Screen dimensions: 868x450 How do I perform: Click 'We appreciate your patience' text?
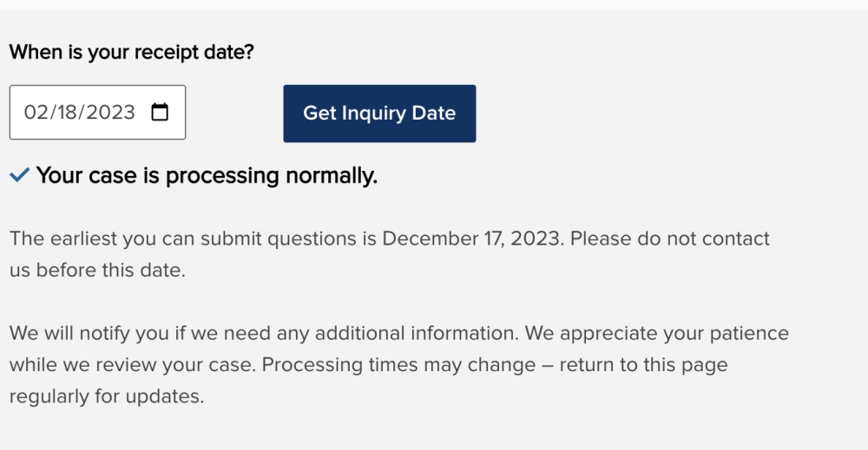pyautogui.click(x=657, y=333)
